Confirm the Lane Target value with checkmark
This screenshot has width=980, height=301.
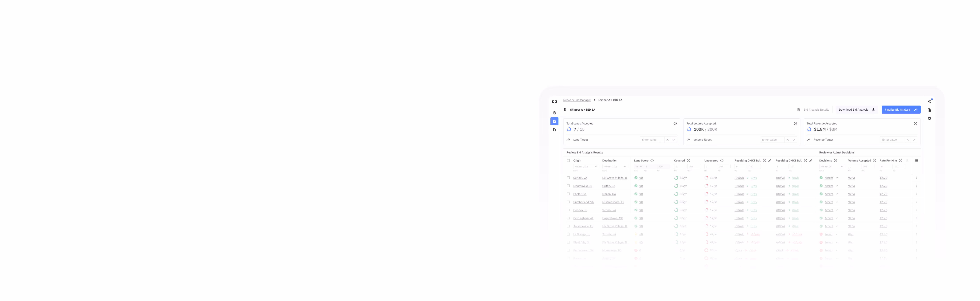coord(674,140)
